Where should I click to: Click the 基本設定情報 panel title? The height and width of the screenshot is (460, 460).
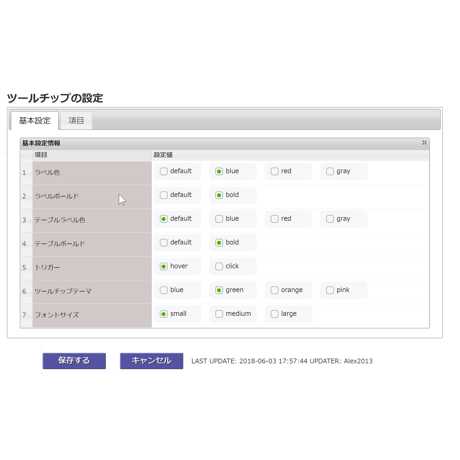(41, 143)
